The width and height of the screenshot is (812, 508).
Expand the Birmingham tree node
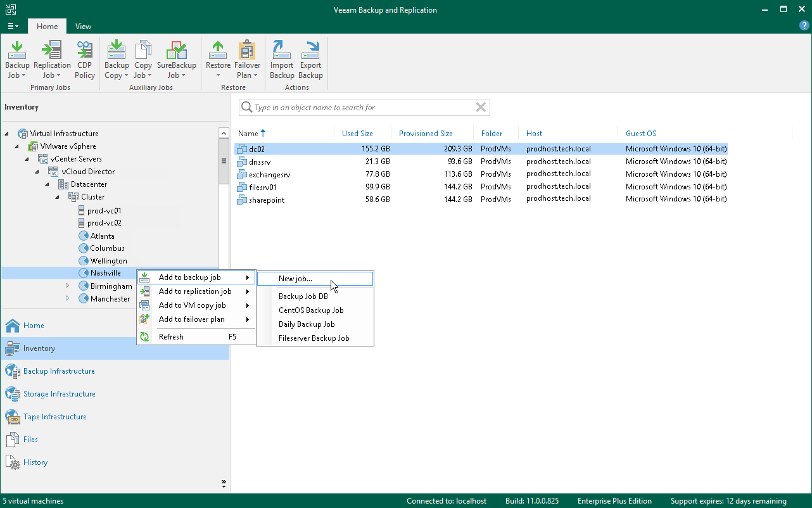[x=68, y=286]
